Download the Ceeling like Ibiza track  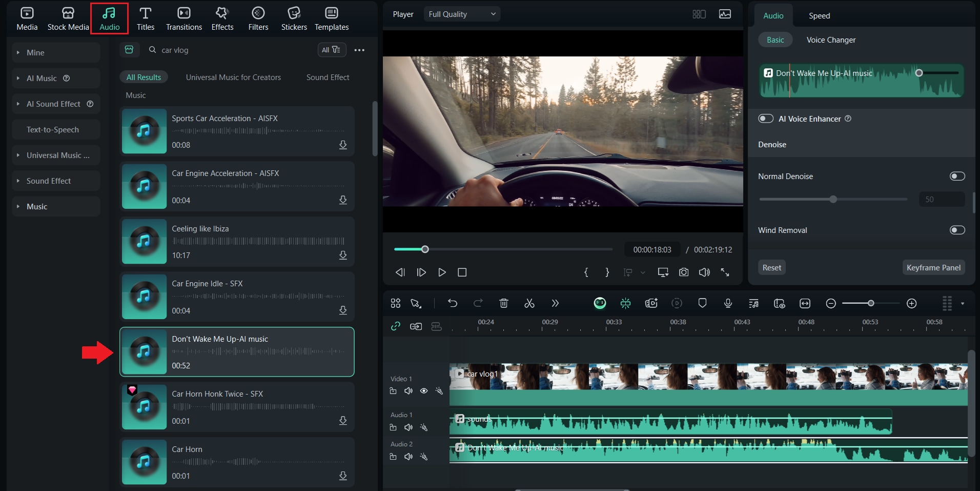[343, 256]
